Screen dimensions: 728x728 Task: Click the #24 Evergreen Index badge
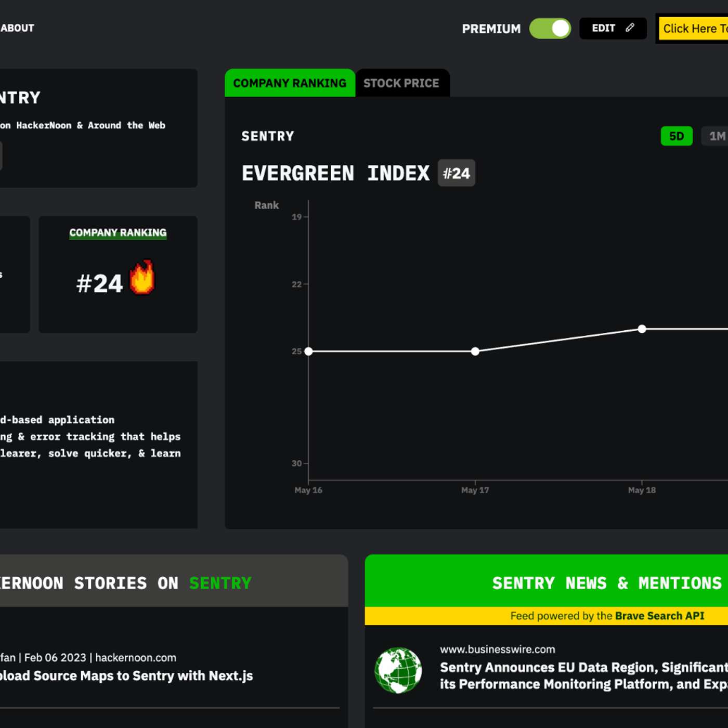456,173
